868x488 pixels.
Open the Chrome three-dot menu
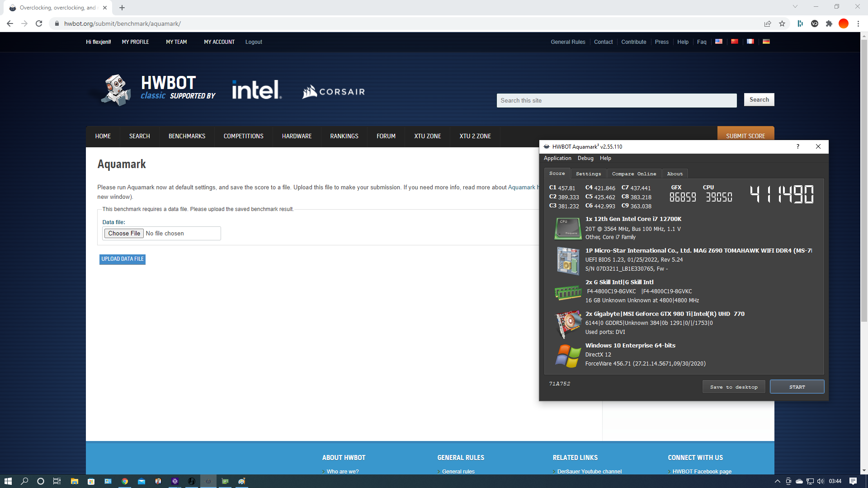point(858,23)
